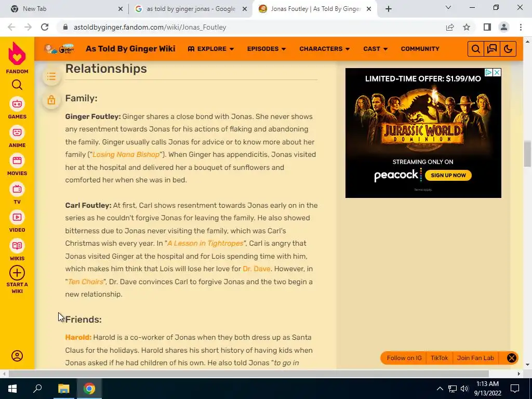Close the Google search tab
The image size is (532, 399).
click(x=245, y=9)
